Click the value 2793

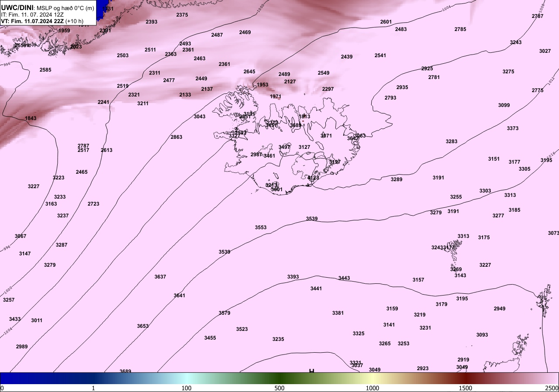click(390, 98)
